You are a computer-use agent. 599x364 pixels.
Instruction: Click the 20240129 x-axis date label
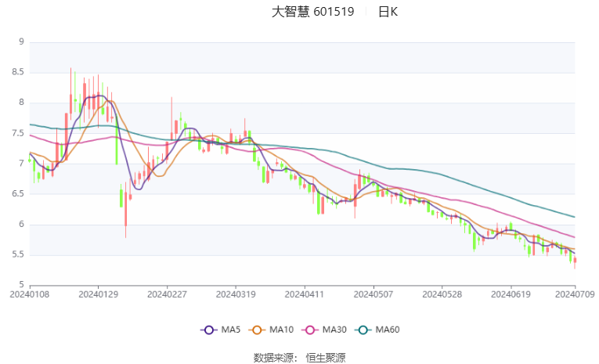pos(98,294)
